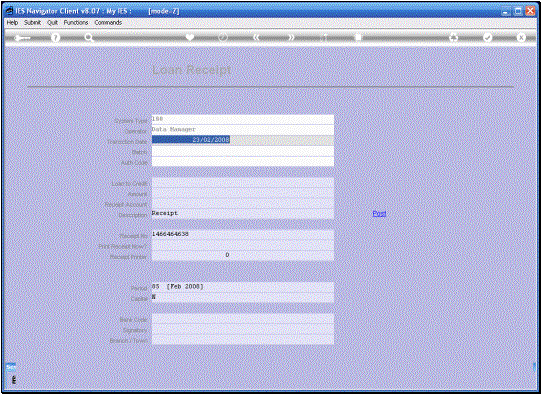The image size is (541, 394).
Task: Click the clock icon in the toolbar
Action: [x=223, y=37]
